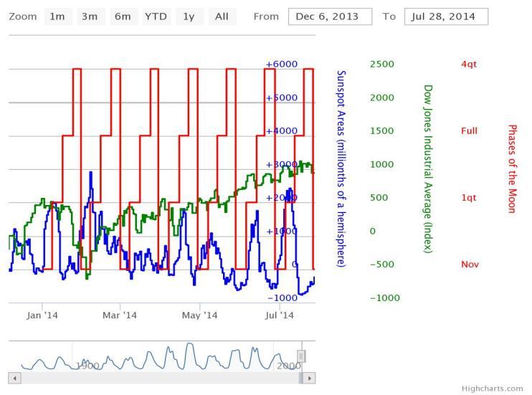
Task: Click the Dow Jones Industrial Average axis title
Action: [x=428, y=169]
